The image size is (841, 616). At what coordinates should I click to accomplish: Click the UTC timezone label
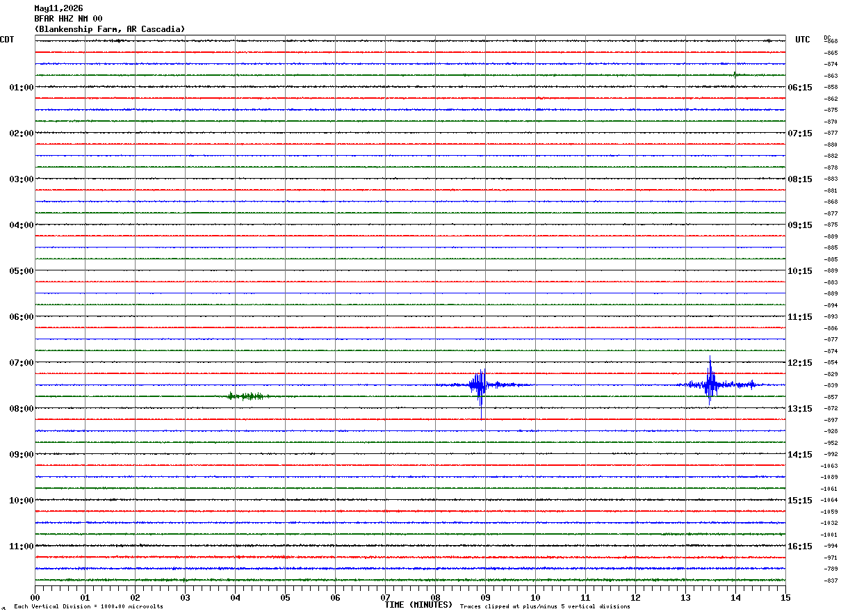(803, 40)
